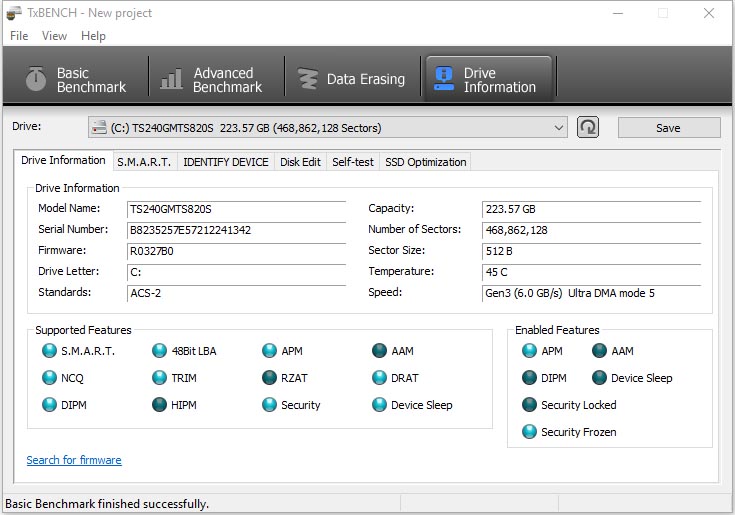The height and width of the screenshot is (515, 735).
Task: Minimize the TxBENCH window
Action: tap(618, 13)
